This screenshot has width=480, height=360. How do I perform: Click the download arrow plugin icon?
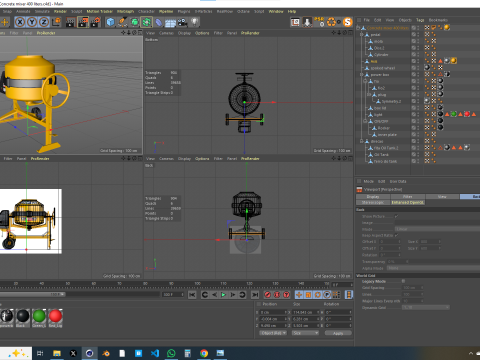(307, 22)
